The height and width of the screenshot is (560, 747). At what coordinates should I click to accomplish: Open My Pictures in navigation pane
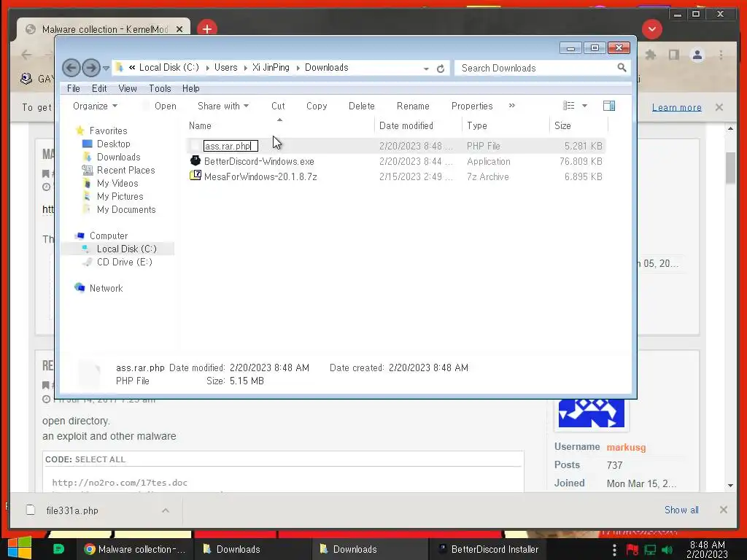point(120,196)
